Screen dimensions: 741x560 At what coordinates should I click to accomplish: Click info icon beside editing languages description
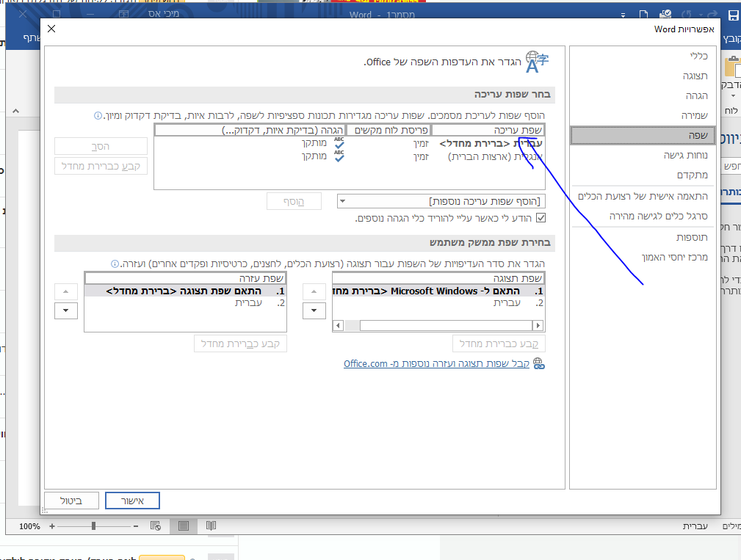[98, 116]
